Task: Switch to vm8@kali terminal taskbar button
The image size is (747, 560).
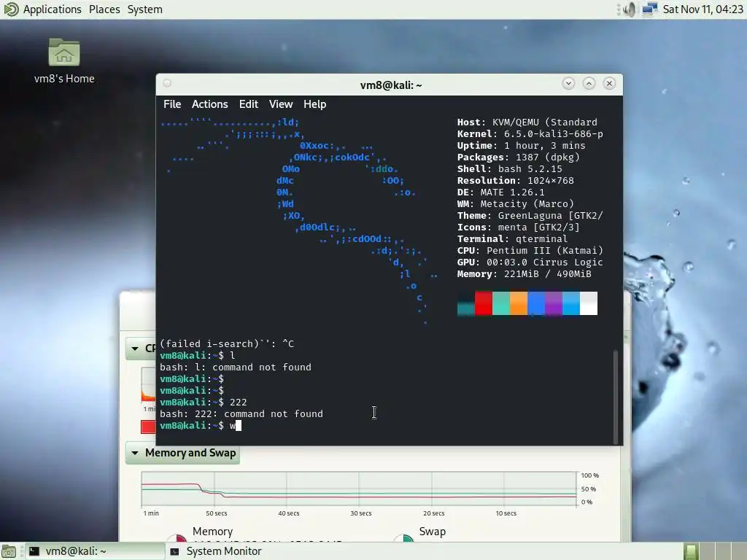Action: point(94,551)
